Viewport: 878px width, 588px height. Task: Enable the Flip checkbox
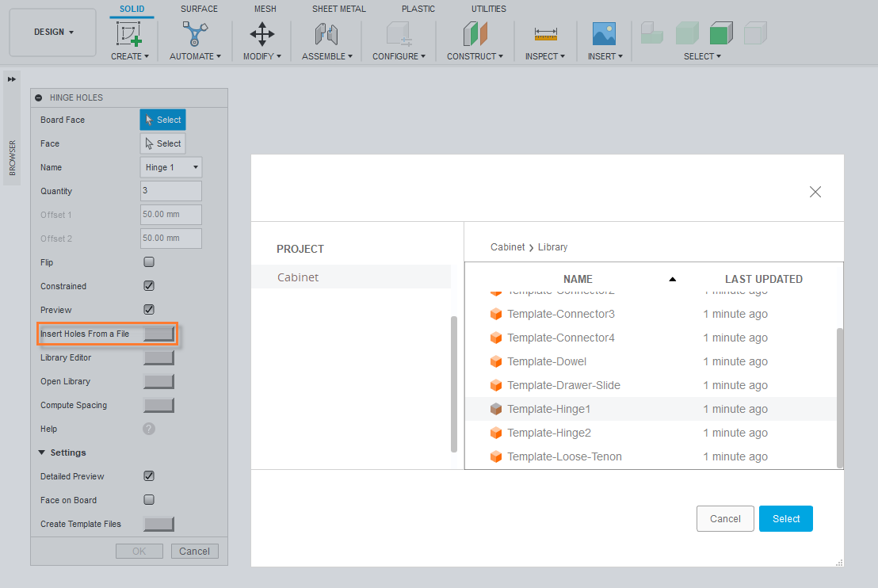pos(149,262)
